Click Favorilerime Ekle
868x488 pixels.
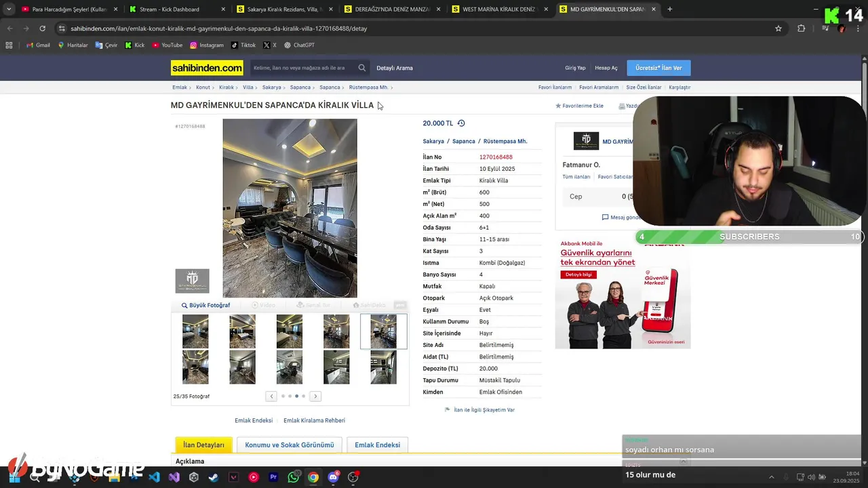(580, 106)
